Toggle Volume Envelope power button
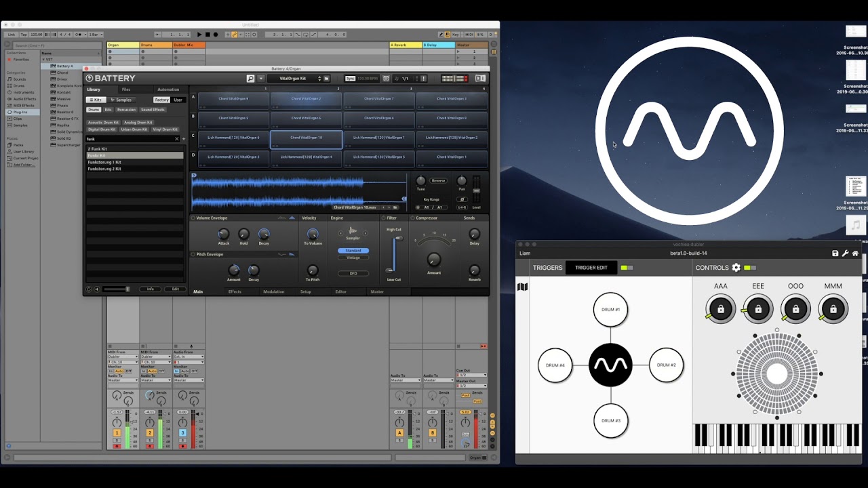Screen dimensions: 868x488 [x=193, y=218]
